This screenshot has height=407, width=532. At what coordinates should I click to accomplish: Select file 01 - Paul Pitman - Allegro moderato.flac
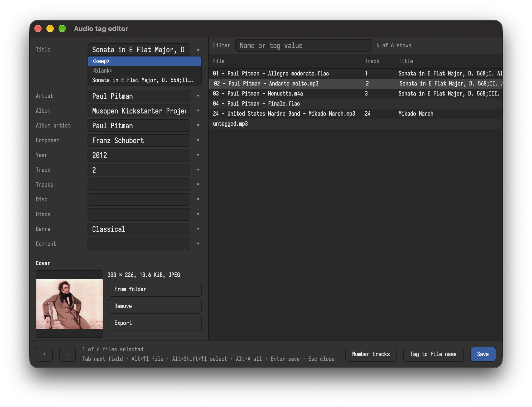click(x=356, y=73)
